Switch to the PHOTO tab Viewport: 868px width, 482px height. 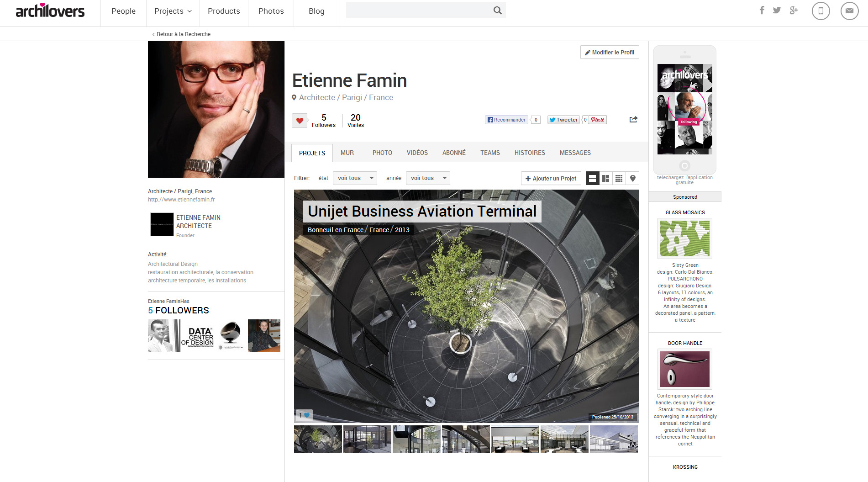382,153
